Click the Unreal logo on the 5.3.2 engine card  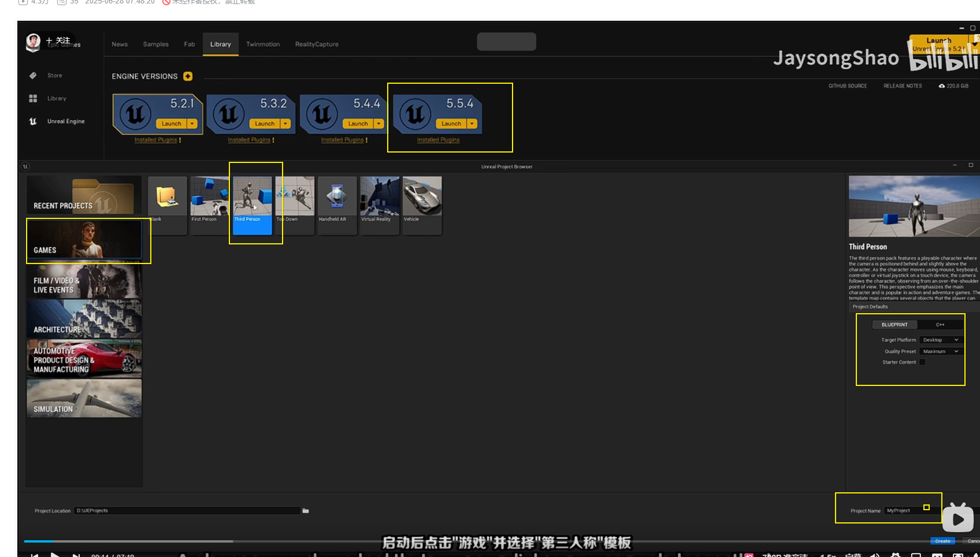(x=229, y=114)
